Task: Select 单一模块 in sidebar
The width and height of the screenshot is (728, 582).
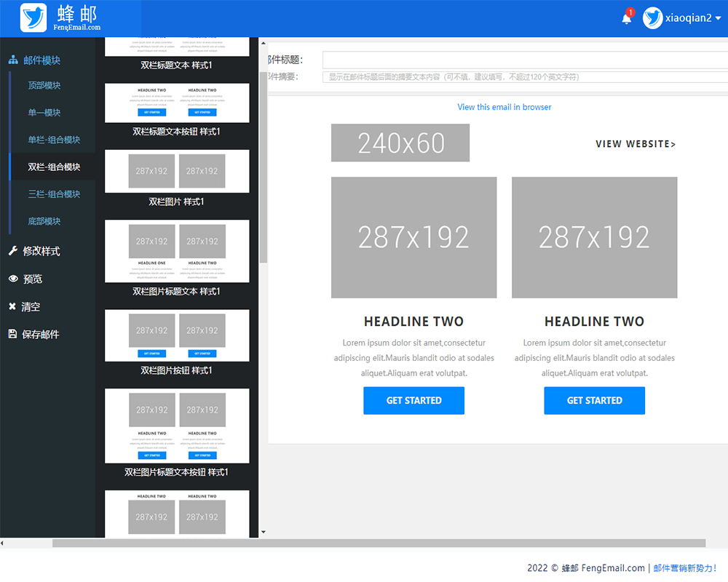Action: (44, 113)
